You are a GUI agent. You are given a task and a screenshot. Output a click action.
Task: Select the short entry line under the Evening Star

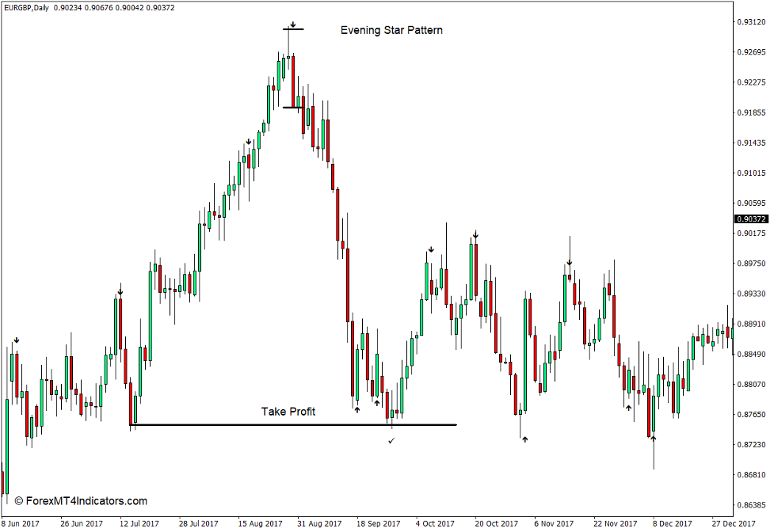pyautogui.click(x=292, y=107)
